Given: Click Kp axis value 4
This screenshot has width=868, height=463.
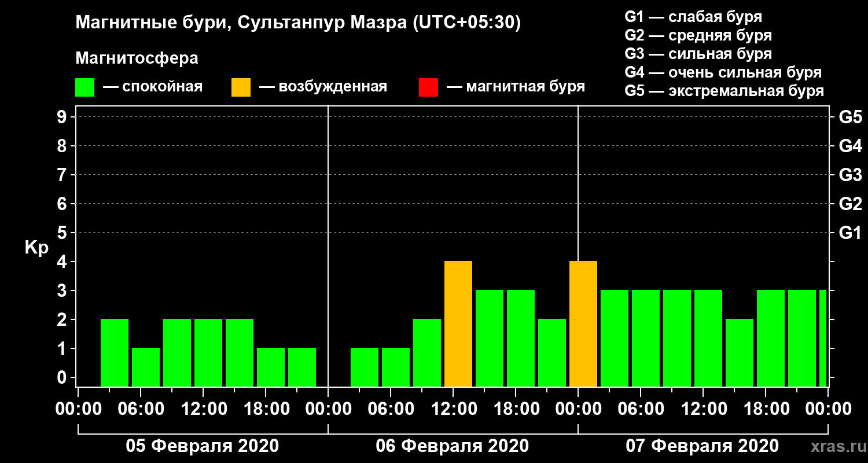Looking at the screenshot, I should (63, 262).
